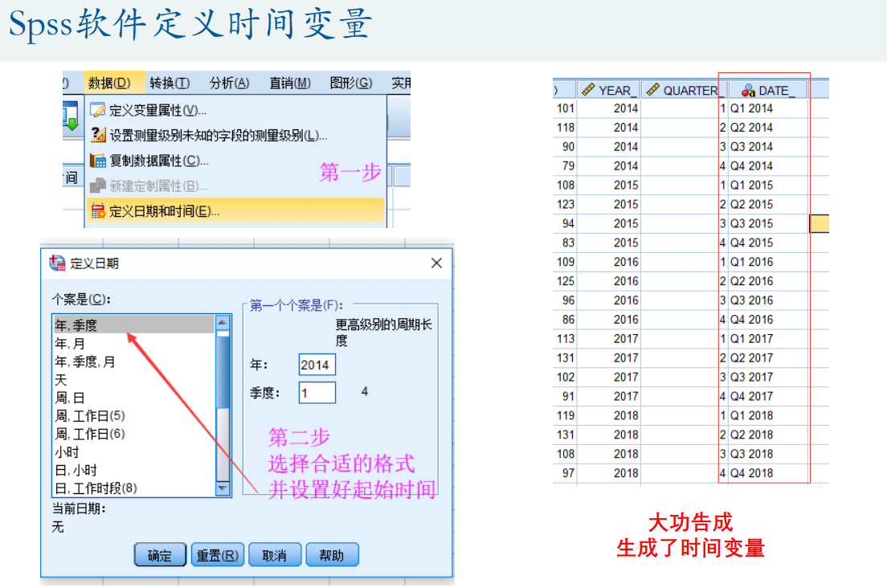Select the Q1 2016 date cell

coord(767,262)
